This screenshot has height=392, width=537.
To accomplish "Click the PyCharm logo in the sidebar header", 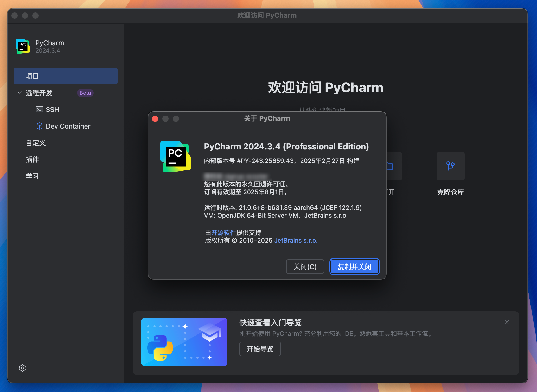I will 23,46.
